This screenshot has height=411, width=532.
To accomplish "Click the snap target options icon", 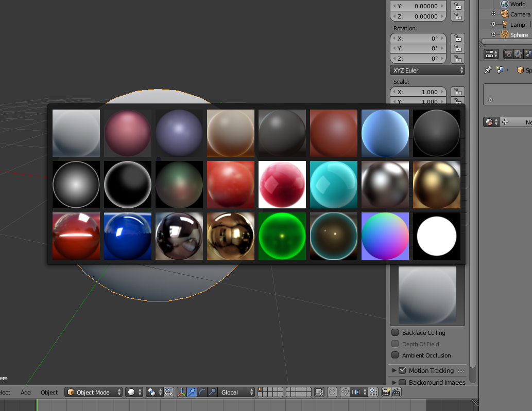I will tap(373, 392).
